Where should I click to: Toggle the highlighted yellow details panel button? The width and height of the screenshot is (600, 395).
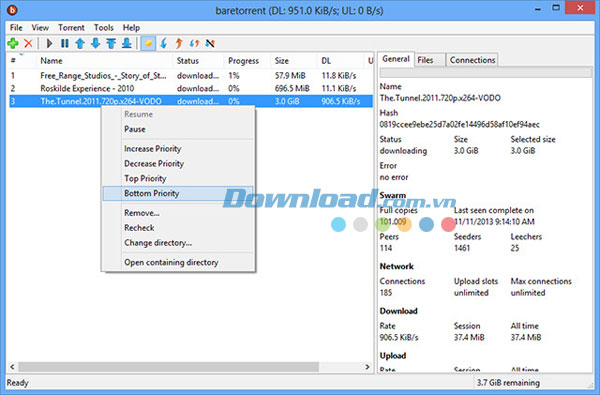pyautogui.click(x=148, y=43)
